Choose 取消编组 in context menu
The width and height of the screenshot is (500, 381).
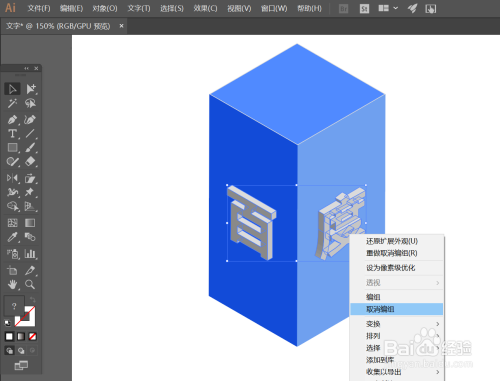tap(397, 309)
